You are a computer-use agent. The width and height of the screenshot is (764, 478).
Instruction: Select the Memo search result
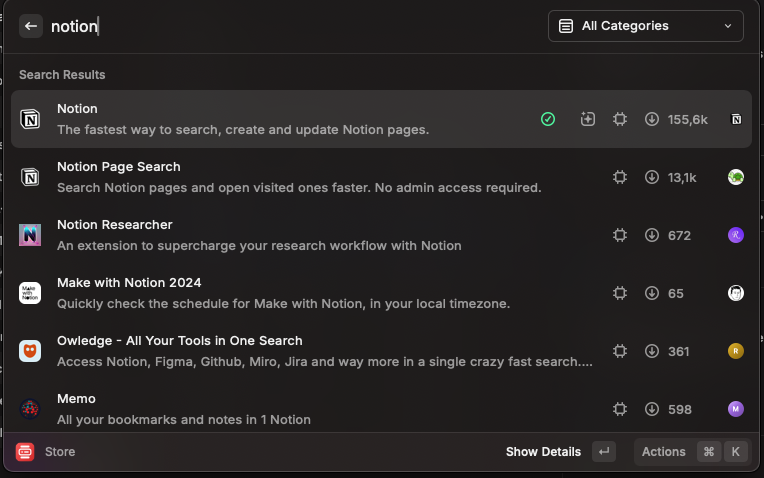(x=300, y=409)
